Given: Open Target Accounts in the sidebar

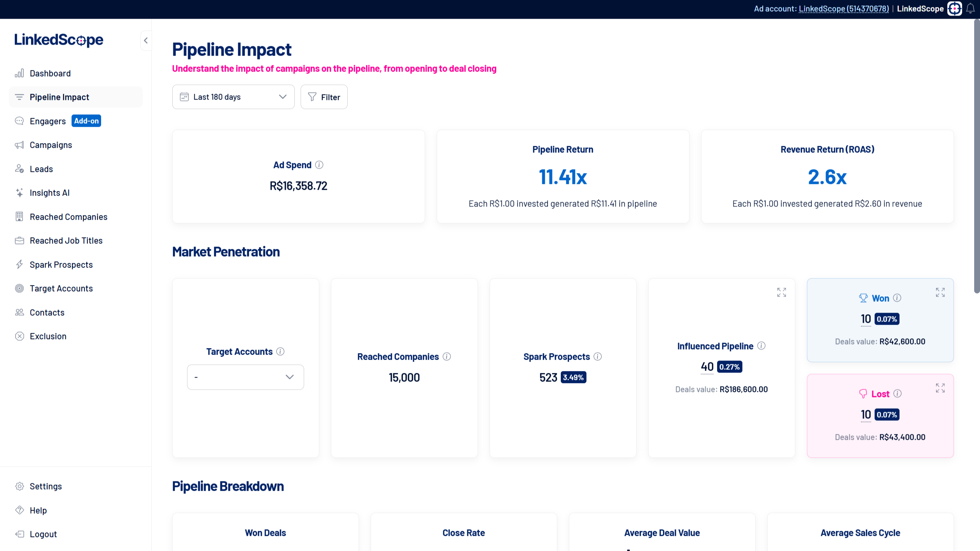Looking at the screenshot, I should coord(75,288).
